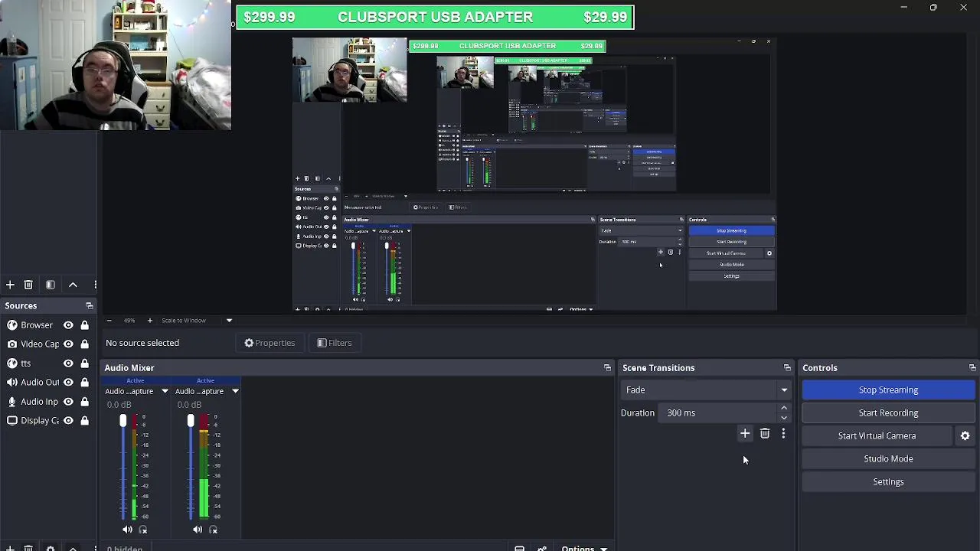Increase transition duration with up arrow

coord(783,408)
